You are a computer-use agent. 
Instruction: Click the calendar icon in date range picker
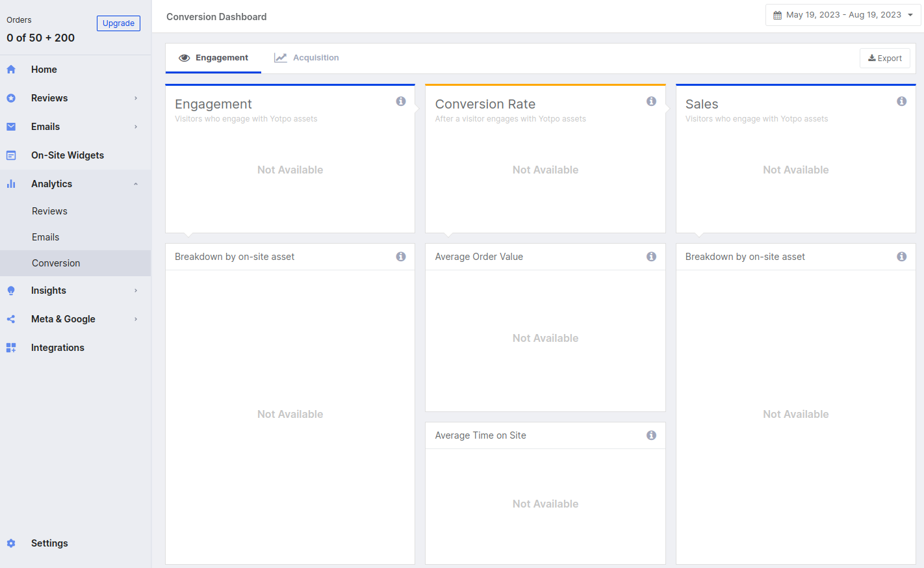777,15
